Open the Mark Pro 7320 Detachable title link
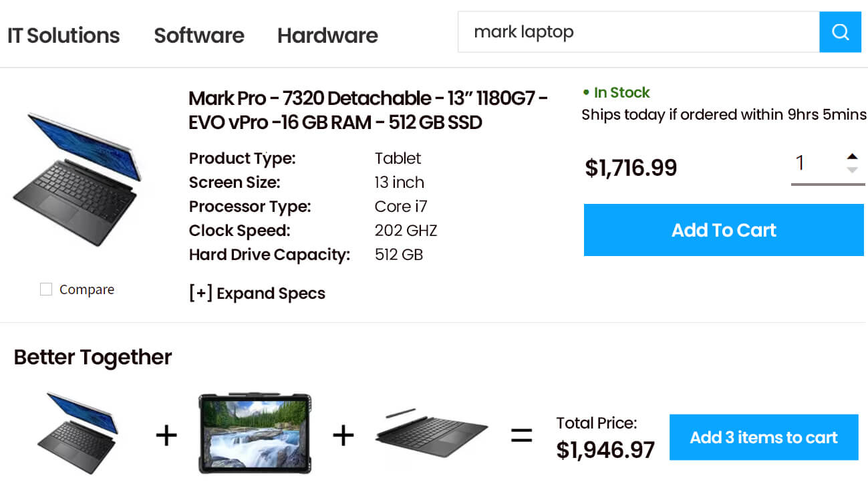Viewport: 868px width, 482px height. (368, 110)
